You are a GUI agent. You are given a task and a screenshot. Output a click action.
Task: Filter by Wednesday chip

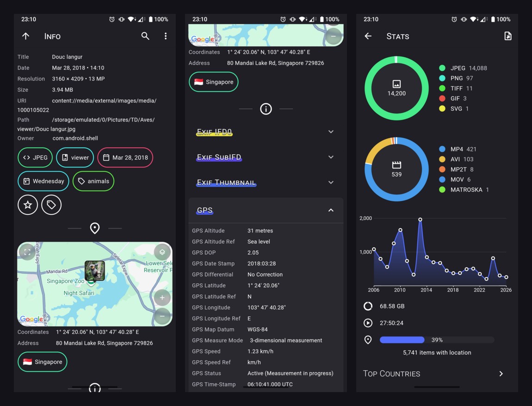point(43,181)
